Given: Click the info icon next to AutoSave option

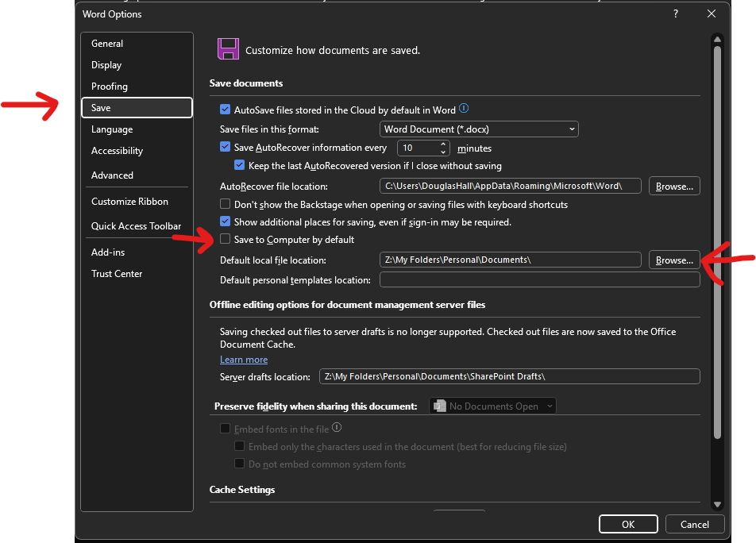Looking at the screenshot, I should (464, 109).
